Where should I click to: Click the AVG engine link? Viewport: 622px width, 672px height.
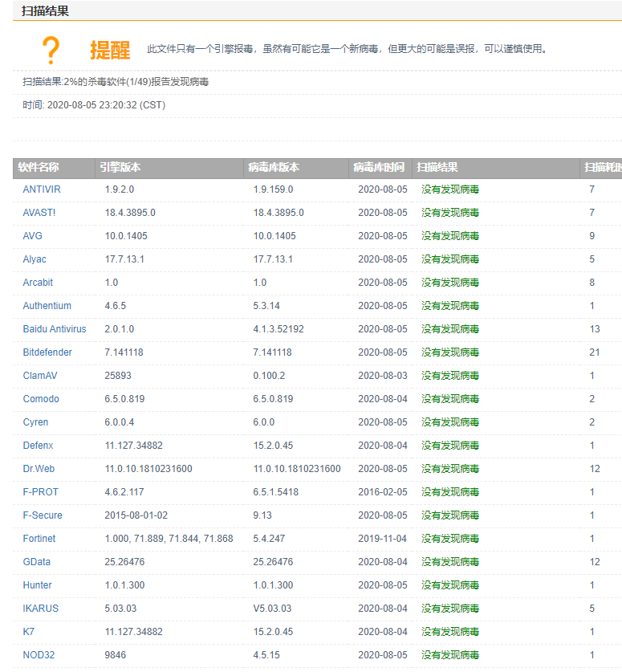point(33,236)
